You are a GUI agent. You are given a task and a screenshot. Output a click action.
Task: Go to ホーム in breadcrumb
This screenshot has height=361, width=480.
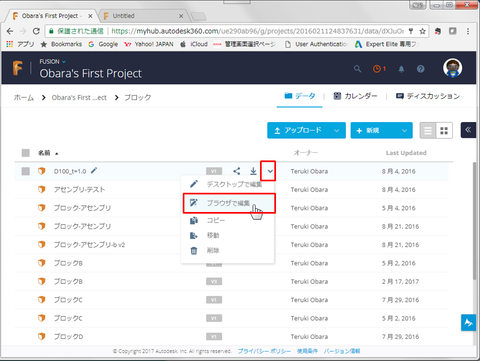(x=24, y=98)
